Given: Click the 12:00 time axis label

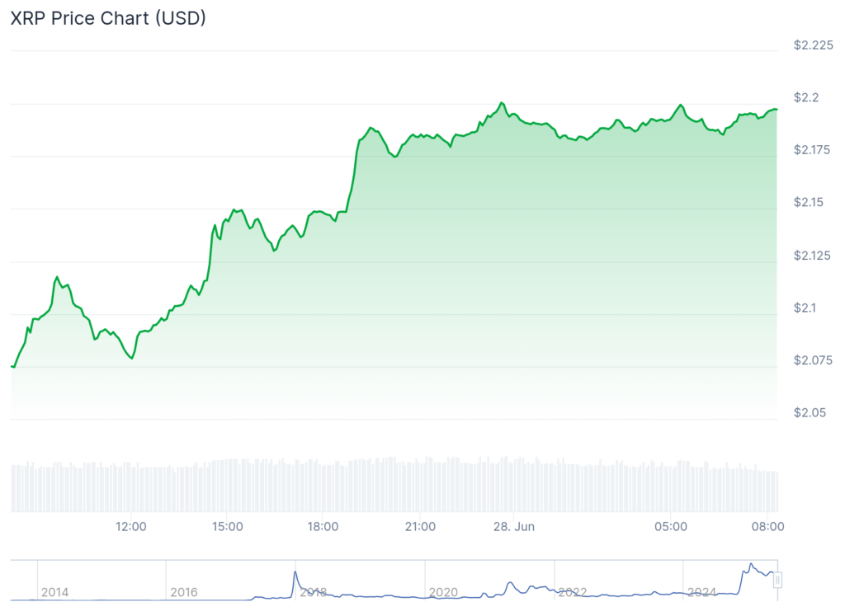Looking at the screenshot, I should (131, 526).
